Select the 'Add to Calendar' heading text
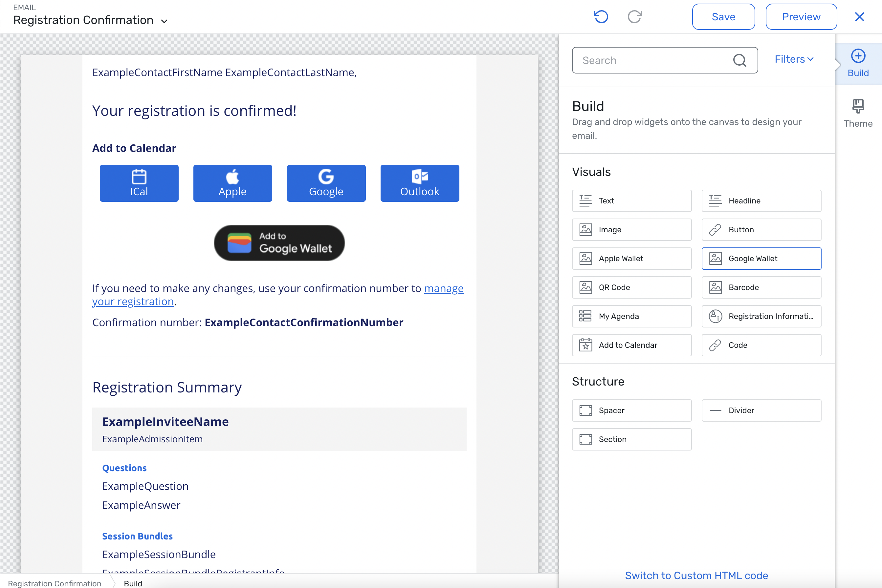This screenshot has width=882, height=588. (134, 148)
